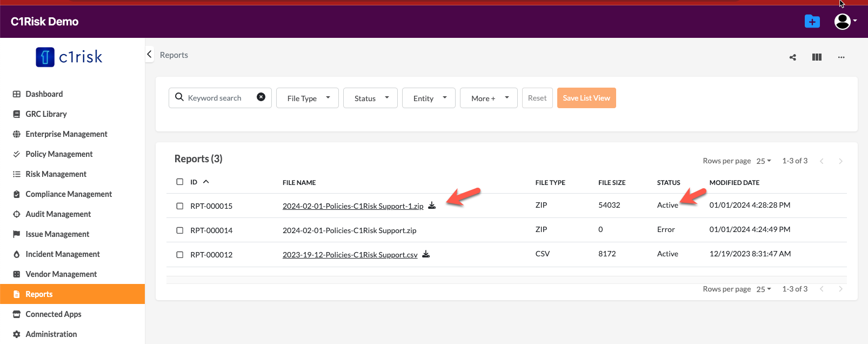
Task: Change top Rows per page 25 dropdown
Action: pyautogui.click(x=764, y=161)
